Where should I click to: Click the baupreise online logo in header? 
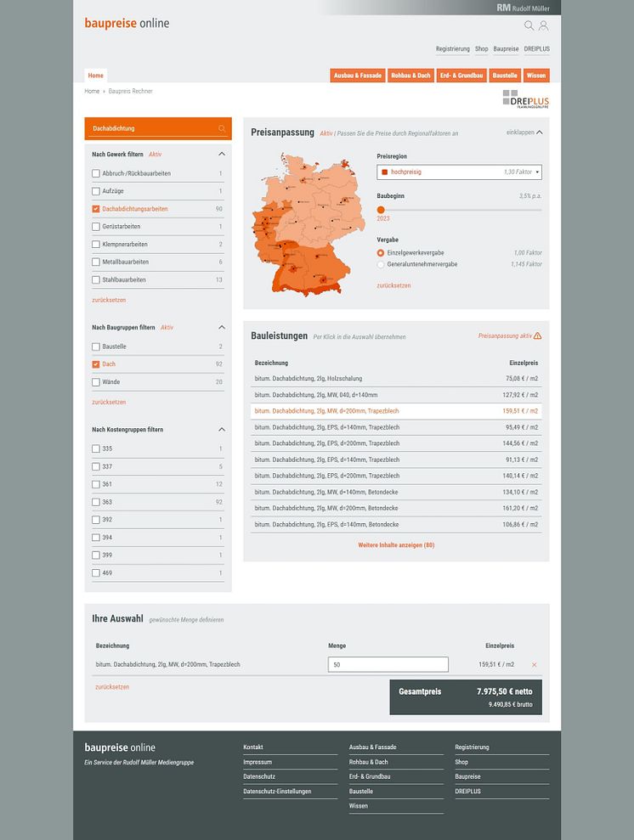pos(127,23)
